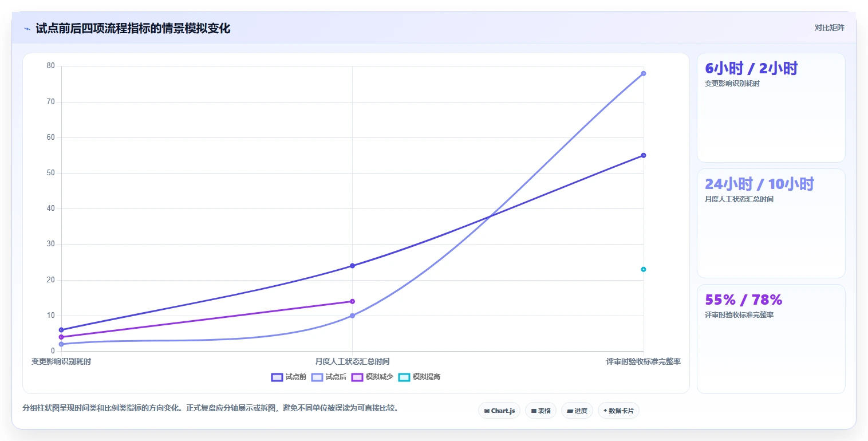Click the 模拟减少 point at 变更影响识别耗时
The height and width of the screenshot is (441, 868).
point(61,337)
